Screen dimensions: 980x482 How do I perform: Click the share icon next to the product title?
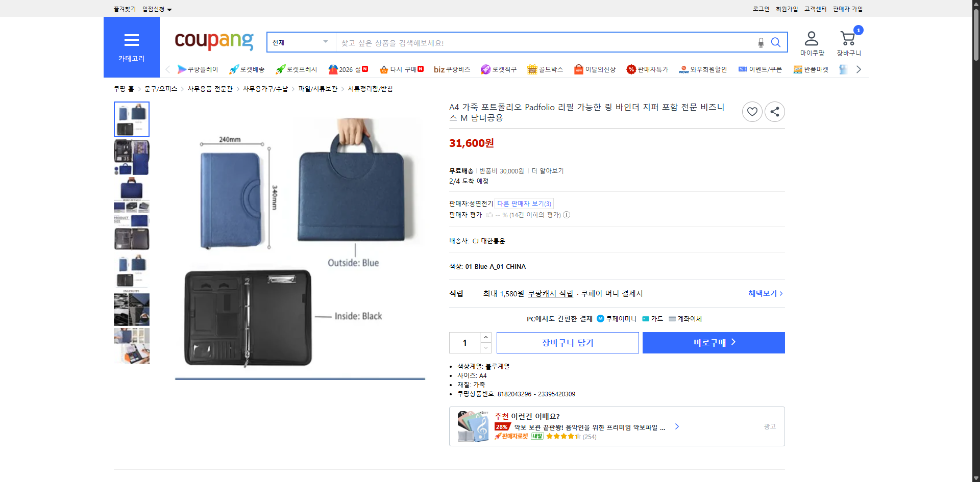click(774, 111)
